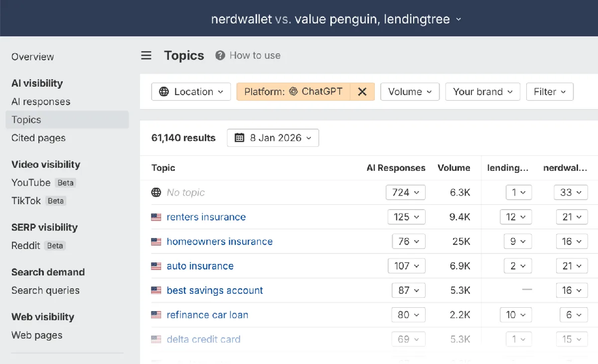Screen dimensions: 598x364
Task: Open the Platform: ChatGPT filter
Action: (294, 92)
